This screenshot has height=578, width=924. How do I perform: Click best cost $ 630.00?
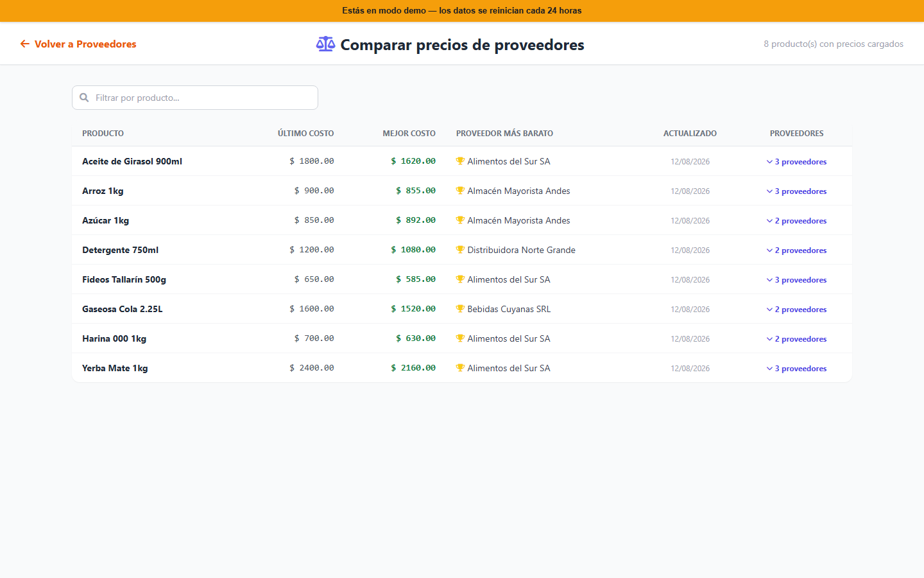[416, 338]
